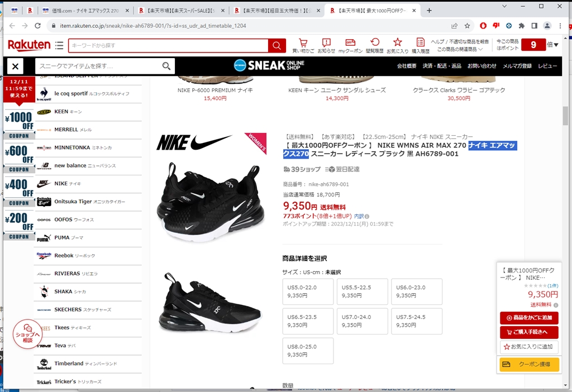Expand この商品の関連商品 dropdown
572x392 pixels.
(460, 49)
